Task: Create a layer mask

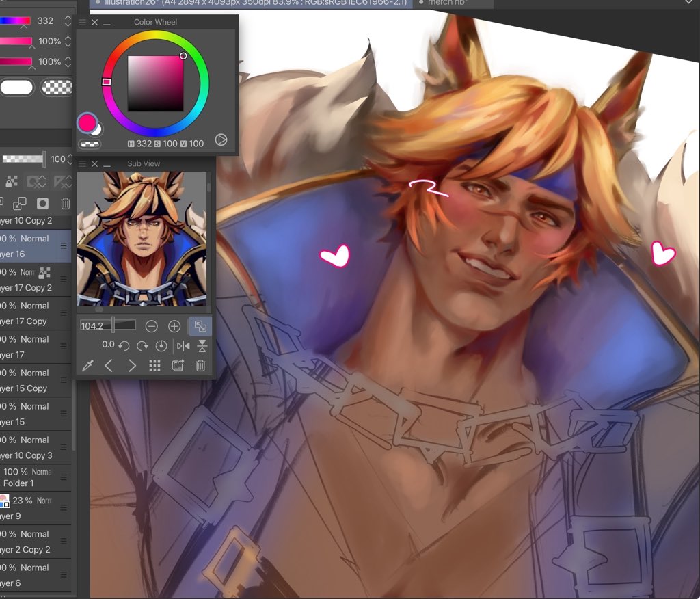Action: click(x=42, y=204)
